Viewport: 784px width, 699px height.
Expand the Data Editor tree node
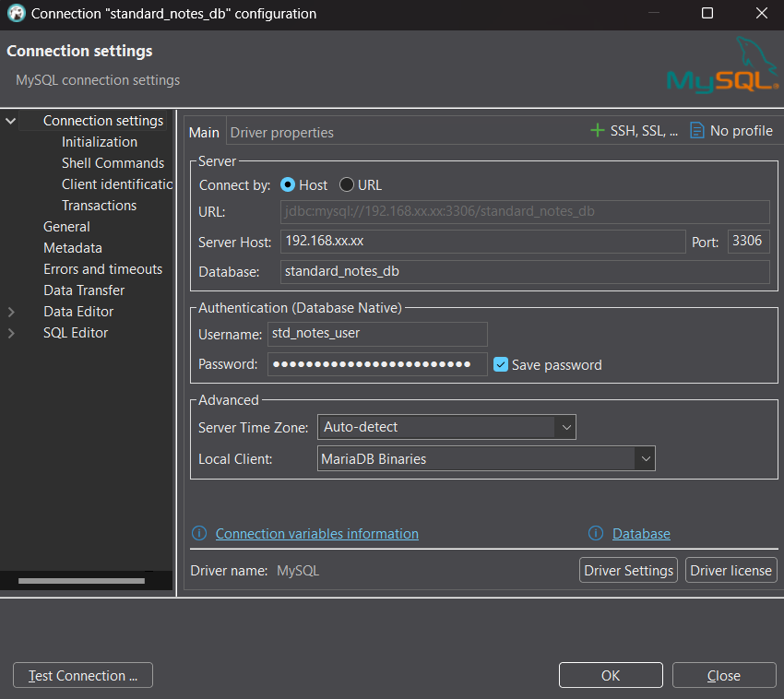tap(11, 312)
